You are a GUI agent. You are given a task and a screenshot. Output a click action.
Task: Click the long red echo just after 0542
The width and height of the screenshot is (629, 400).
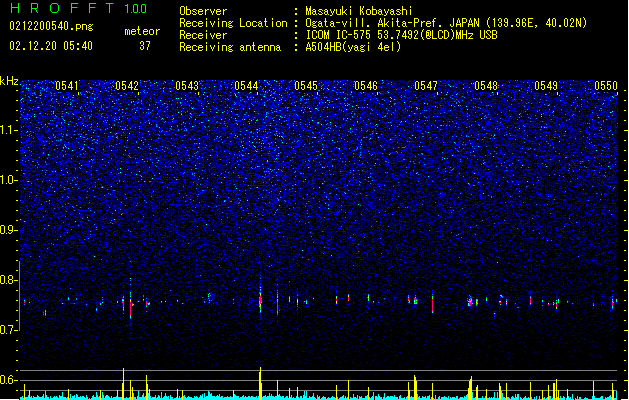pos(130,307)
